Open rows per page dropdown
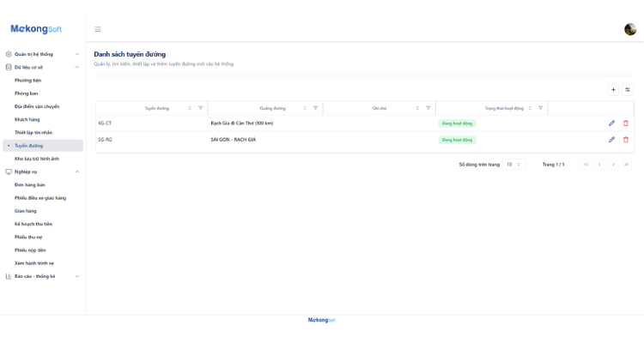This screenshot has height=343, width=644. coord(513,165)
